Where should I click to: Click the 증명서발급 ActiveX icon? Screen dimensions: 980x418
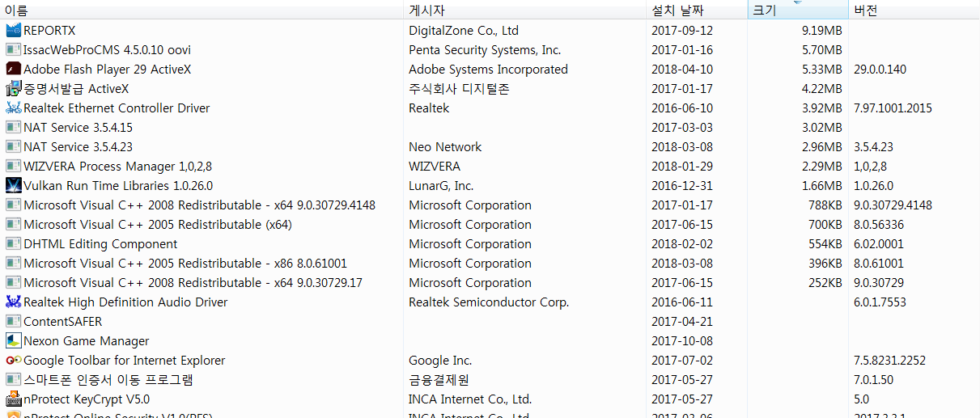coord(13,89)
